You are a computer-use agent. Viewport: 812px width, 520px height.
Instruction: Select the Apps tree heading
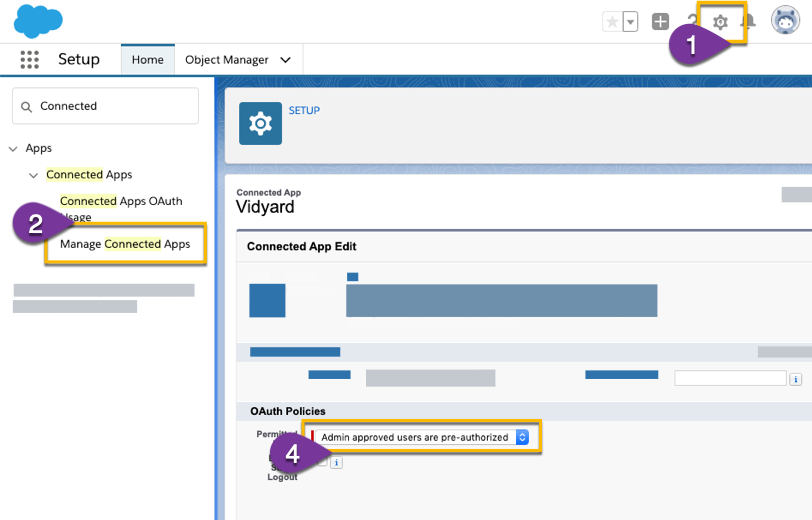[x=39, y=148]
